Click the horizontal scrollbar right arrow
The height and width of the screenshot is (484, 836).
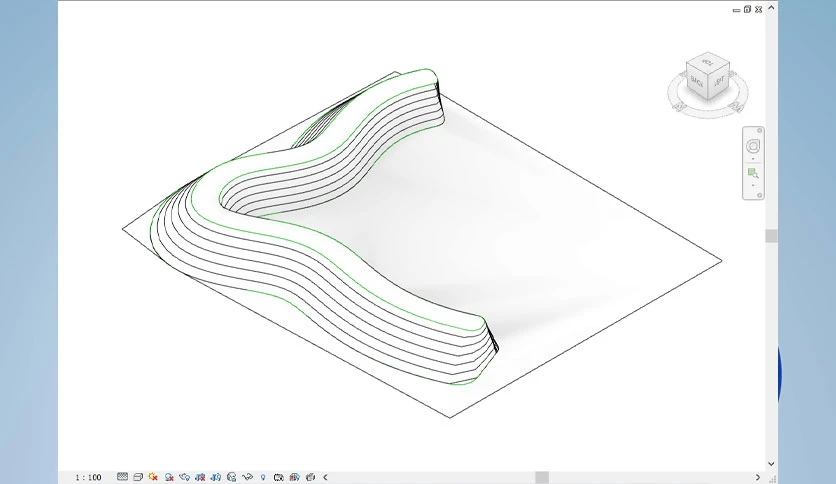point(758,477)
